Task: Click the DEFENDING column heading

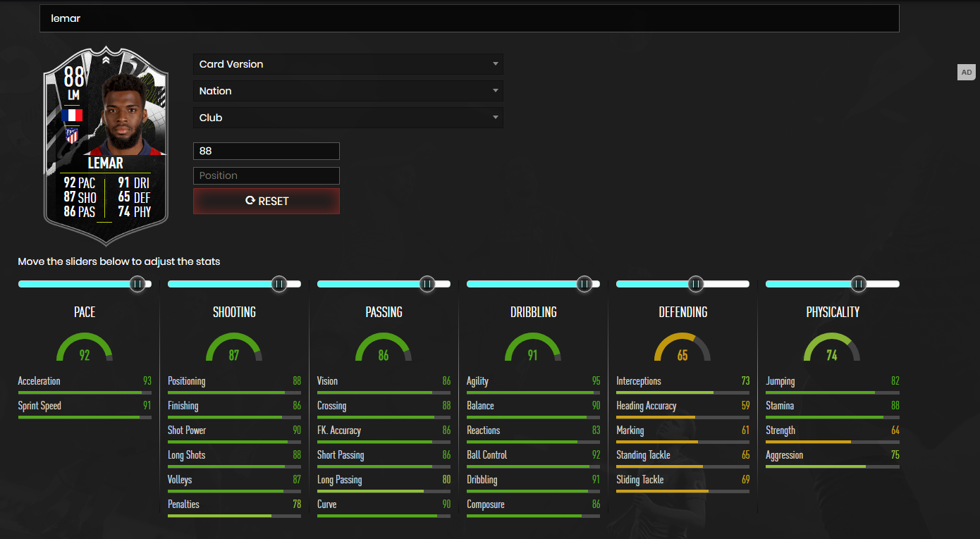Action: point(683,312)
